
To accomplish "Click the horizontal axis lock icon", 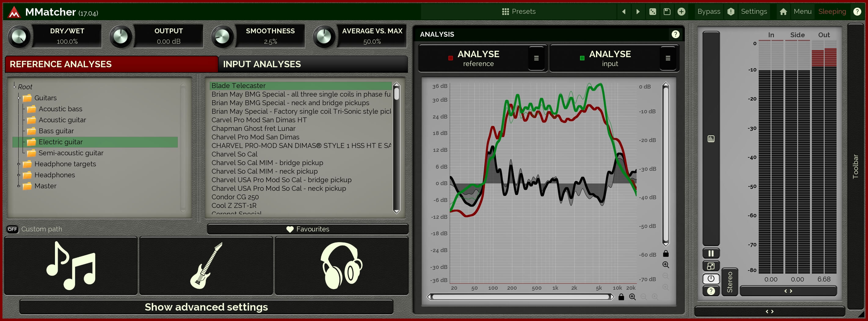I will click(621, 297).
